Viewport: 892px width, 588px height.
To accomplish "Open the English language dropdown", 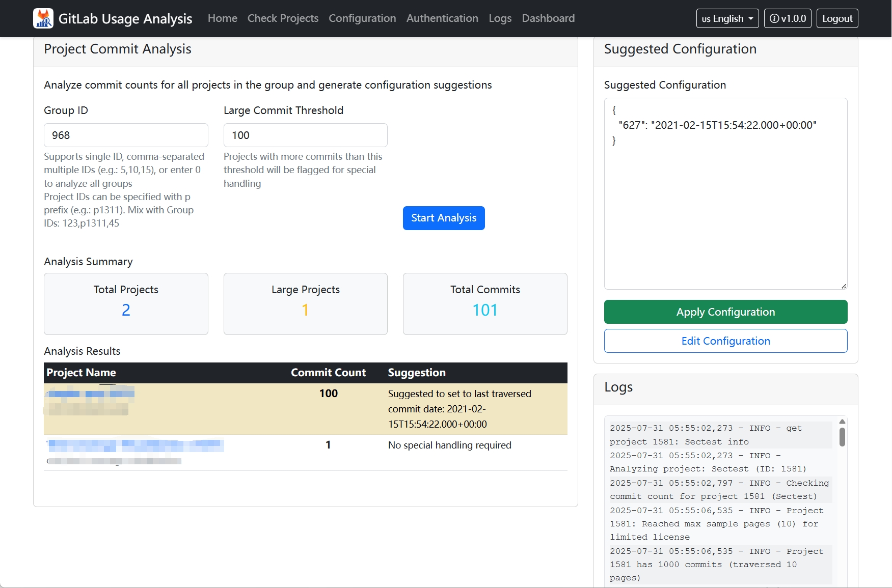I will click(x=727, y=18).
